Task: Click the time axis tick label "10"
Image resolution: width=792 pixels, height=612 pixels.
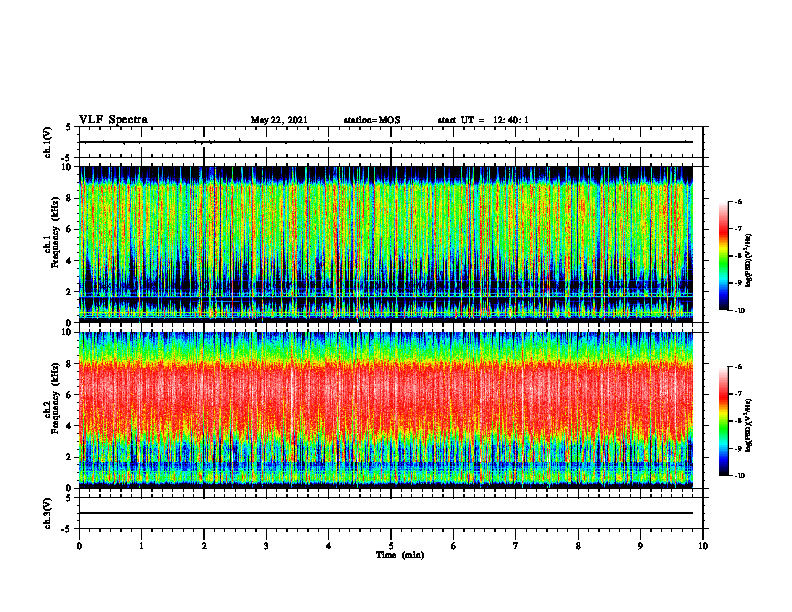Action: click(703, 546)
